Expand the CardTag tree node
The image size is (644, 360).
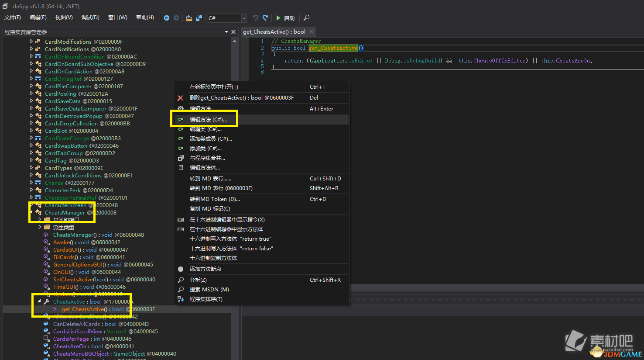[31, 160]
